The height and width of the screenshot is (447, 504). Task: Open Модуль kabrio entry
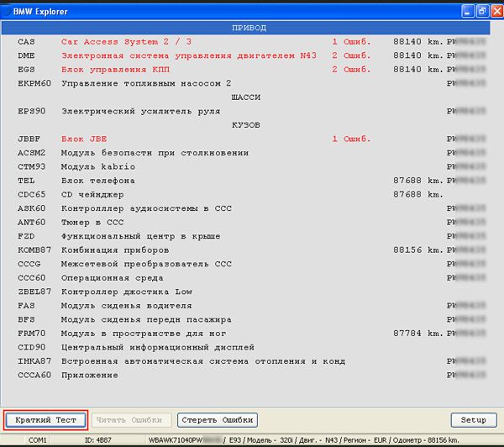[98, 166]
